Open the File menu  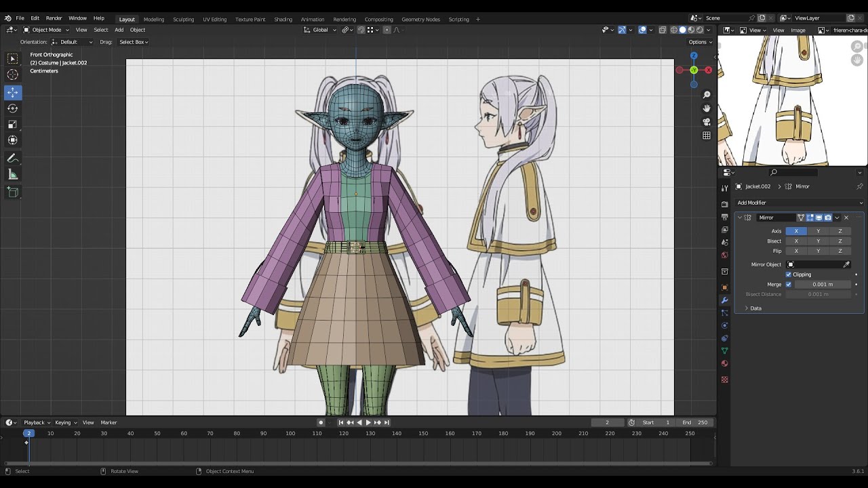20,18
